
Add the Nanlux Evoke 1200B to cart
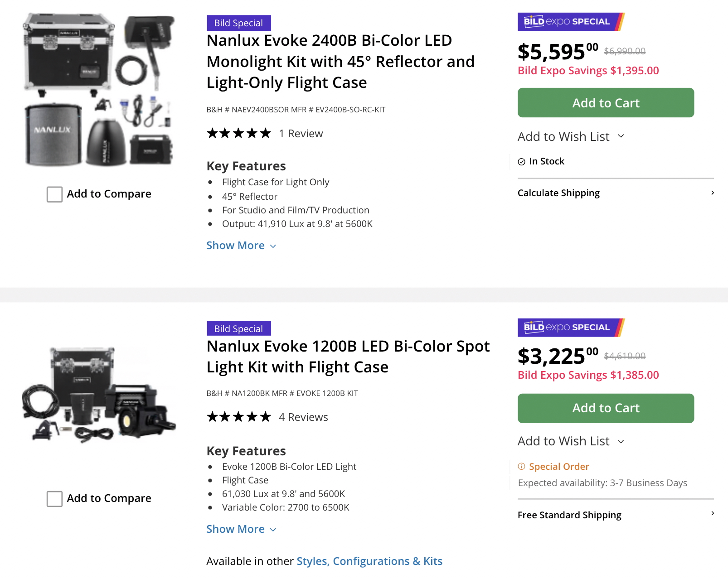(x=606, y=408)
